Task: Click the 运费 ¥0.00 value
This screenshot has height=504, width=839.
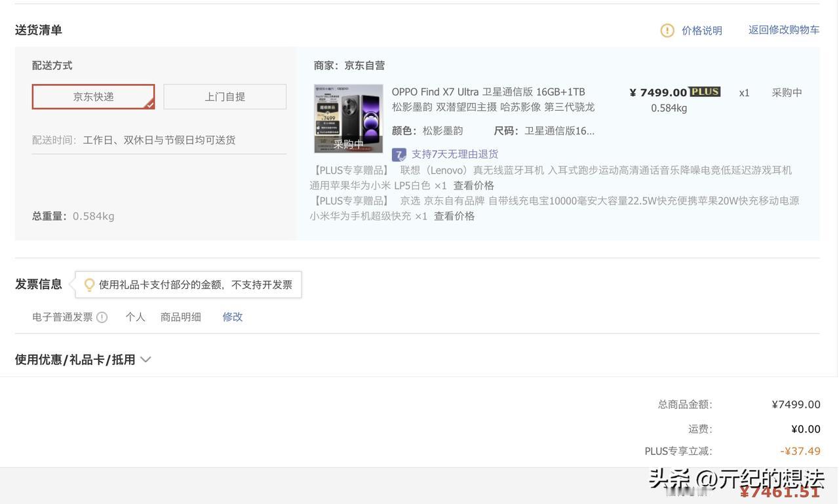Action: point(806,429)
